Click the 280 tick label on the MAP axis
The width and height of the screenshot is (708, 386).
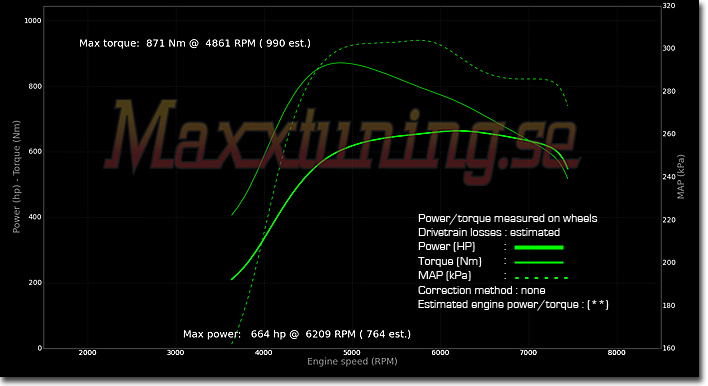pyautogui.click(x=669, y=91)
